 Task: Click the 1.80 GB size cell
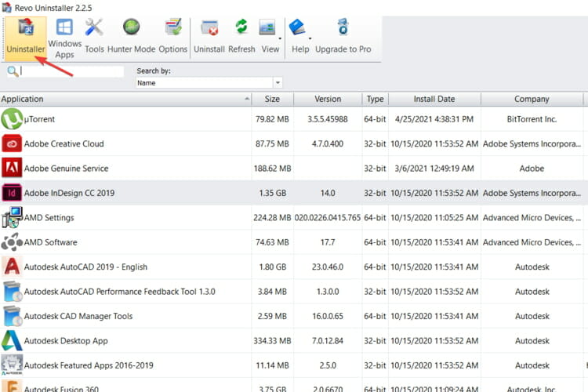coord(273,267)
